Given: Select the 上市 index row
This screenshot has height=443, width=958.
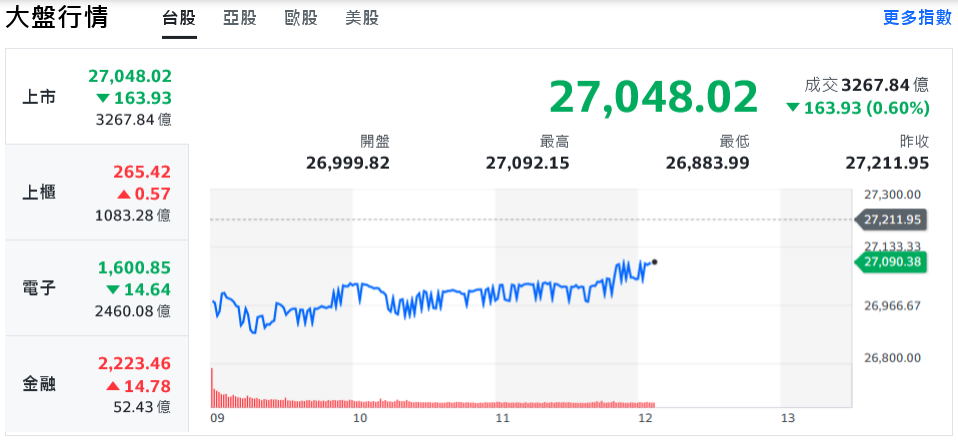Looking at the screenshot, I should (x=95, y=97).
